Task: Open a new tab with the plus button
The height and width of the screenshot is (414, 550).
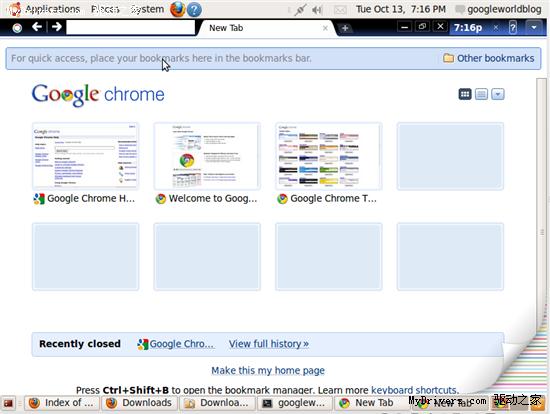Action: coord(345,28)
